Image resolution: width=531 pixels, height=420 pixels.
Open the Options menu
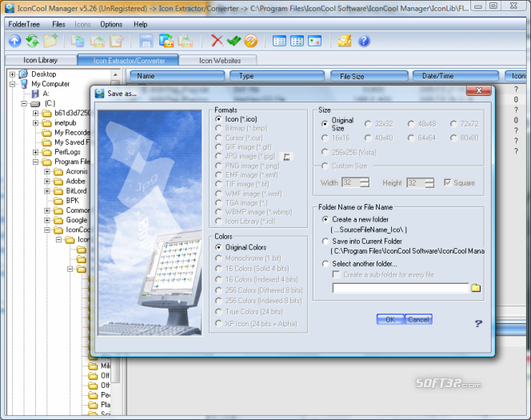point(111,24)
